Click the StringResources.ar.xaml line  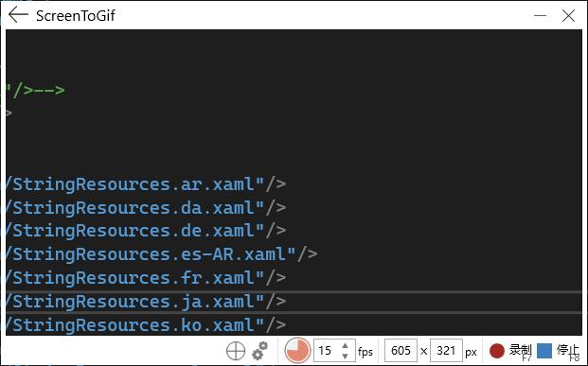pyautogui.click(x=147, y=184)
